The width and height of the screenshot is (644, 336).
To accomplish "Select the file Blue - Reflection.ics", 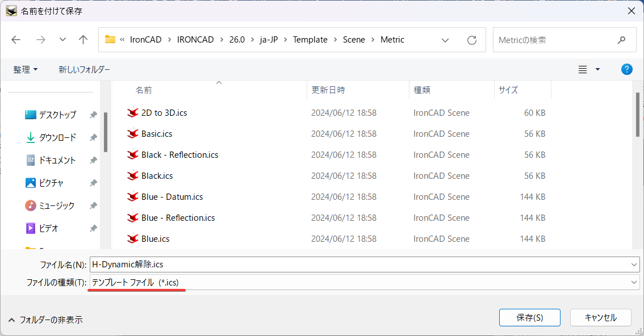I will click(178, 218).
